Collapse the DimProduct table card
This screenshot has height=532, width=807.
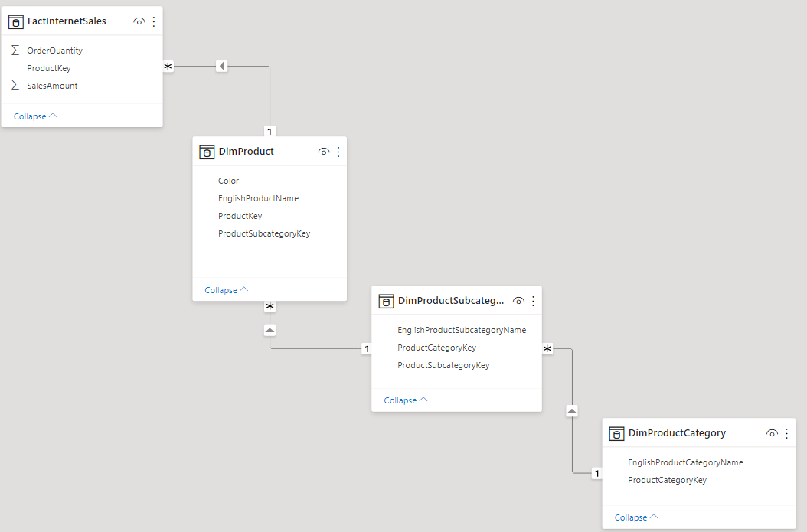[227, 290]
